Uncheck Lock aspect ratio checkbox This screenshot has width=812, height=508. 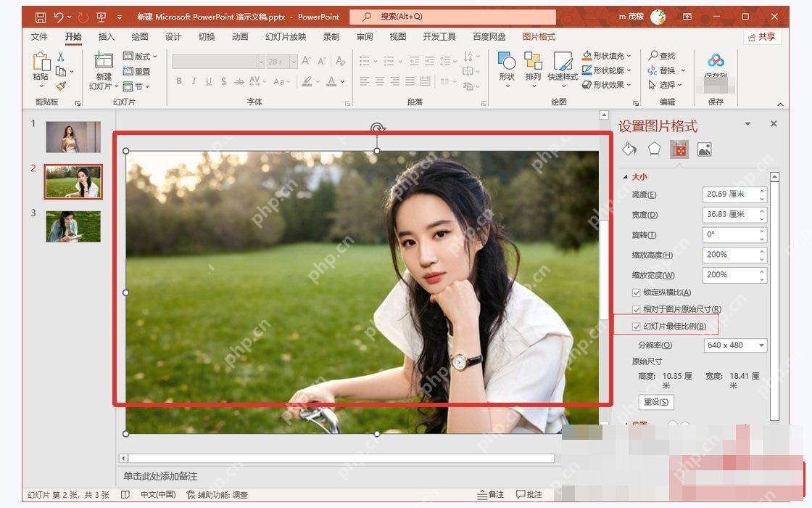coord(637,293)
